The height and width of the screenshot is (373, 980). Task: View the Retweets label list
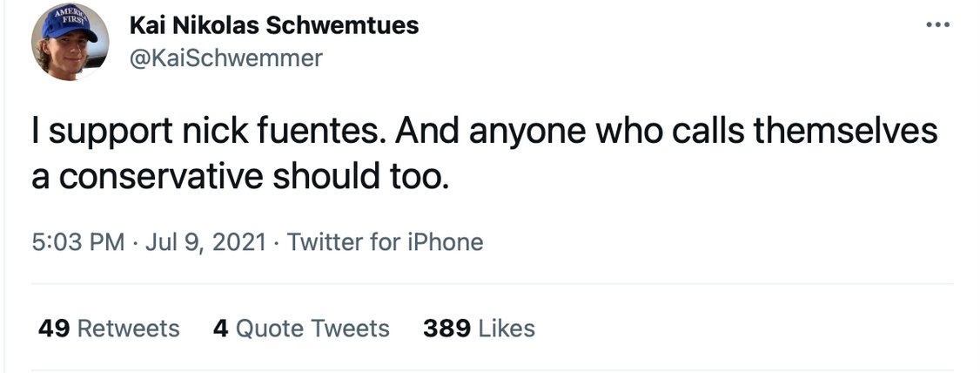[129, 328]
